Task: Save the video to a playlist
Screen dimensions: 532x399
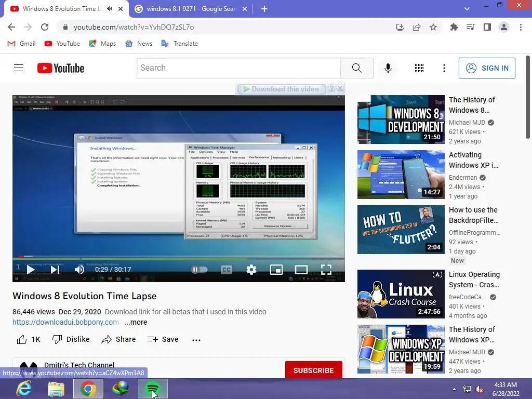Action: click(163, 339)
